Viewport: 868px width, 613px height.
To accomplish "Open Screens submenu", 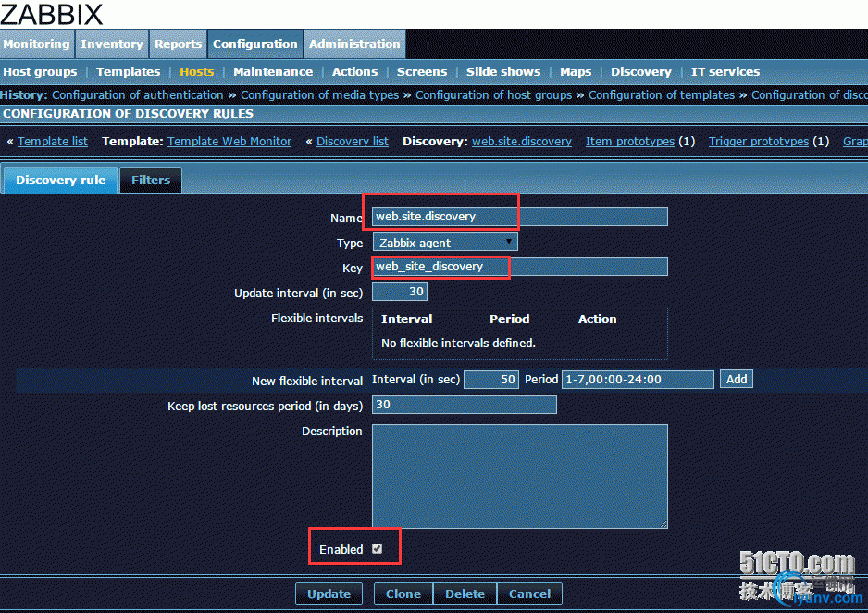I will (x=422, y=72).
